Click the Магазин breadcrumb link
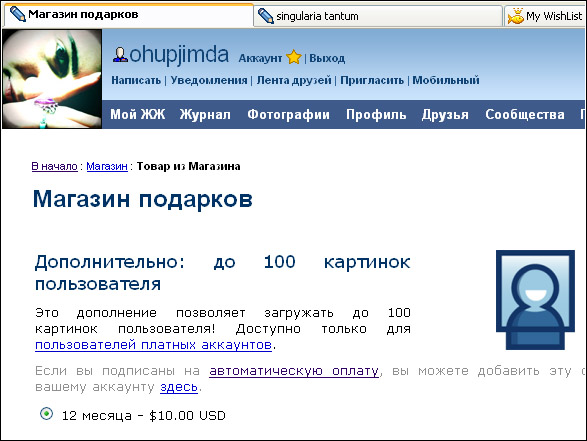 click(107, 166)
